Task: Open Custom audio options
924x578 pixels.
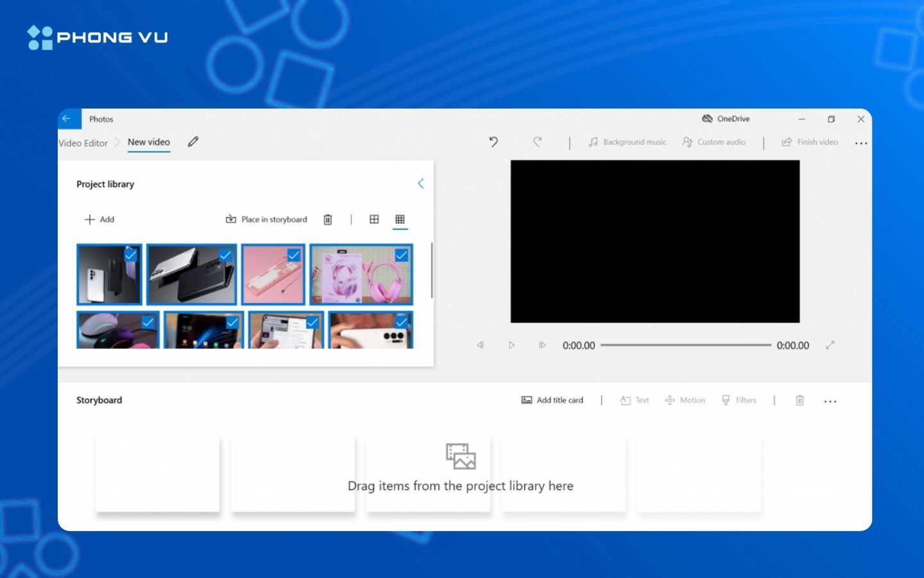Action: [714, 142]
